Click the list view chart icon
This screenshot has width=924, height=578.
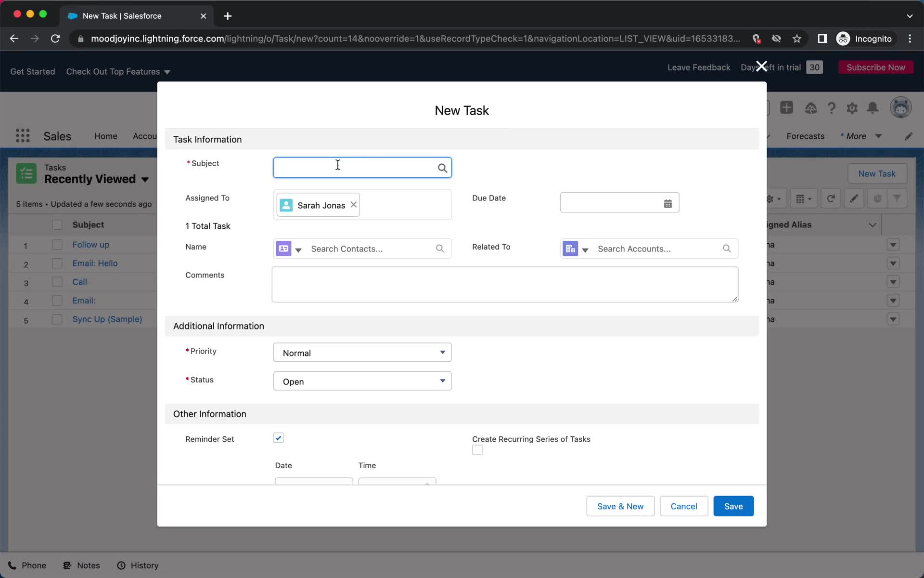point(877,198)
